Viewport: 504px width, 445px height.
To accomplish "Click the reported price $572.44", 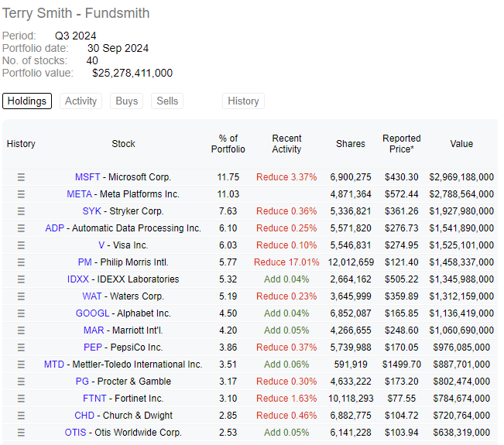I will click(402, 194).
